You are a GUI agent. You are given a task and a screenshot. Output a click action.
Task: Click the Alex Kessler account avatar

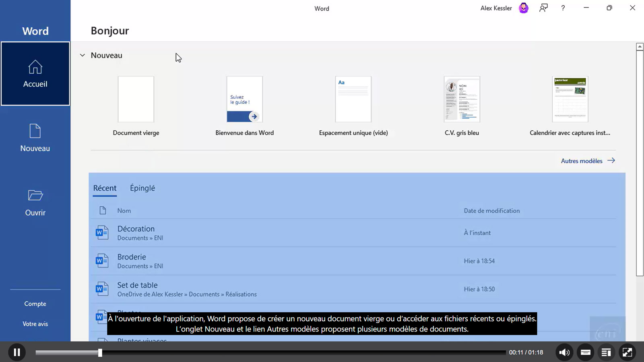pyautogui.click(x=523, y=8)
